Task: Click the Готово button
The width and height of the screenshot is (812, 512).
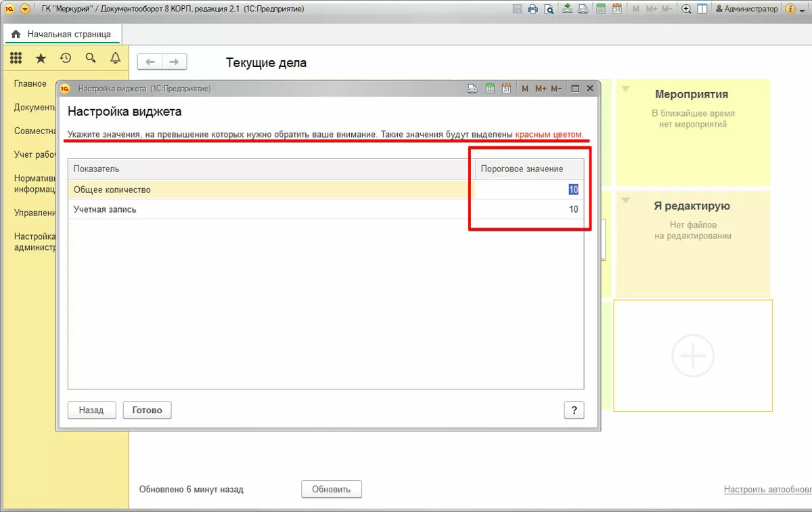Action: pyautogui.click(x=147, y=410)
